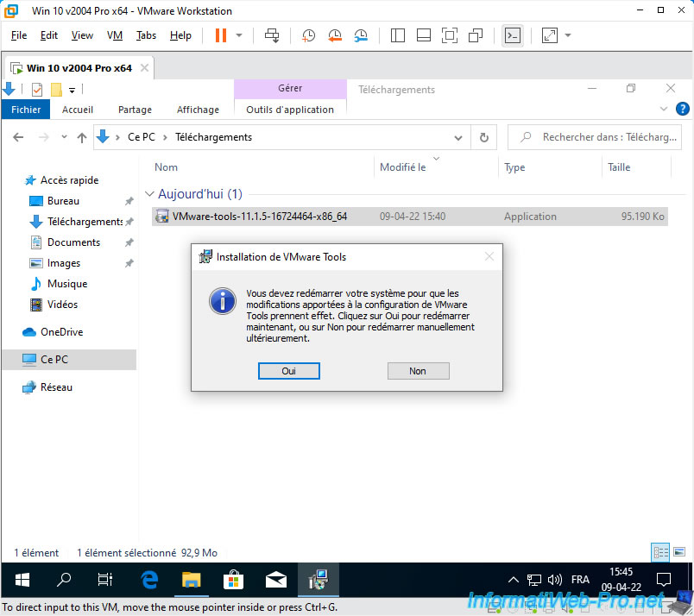
Task: Customize the quick access toolbar dropdown
Action: 72,91
